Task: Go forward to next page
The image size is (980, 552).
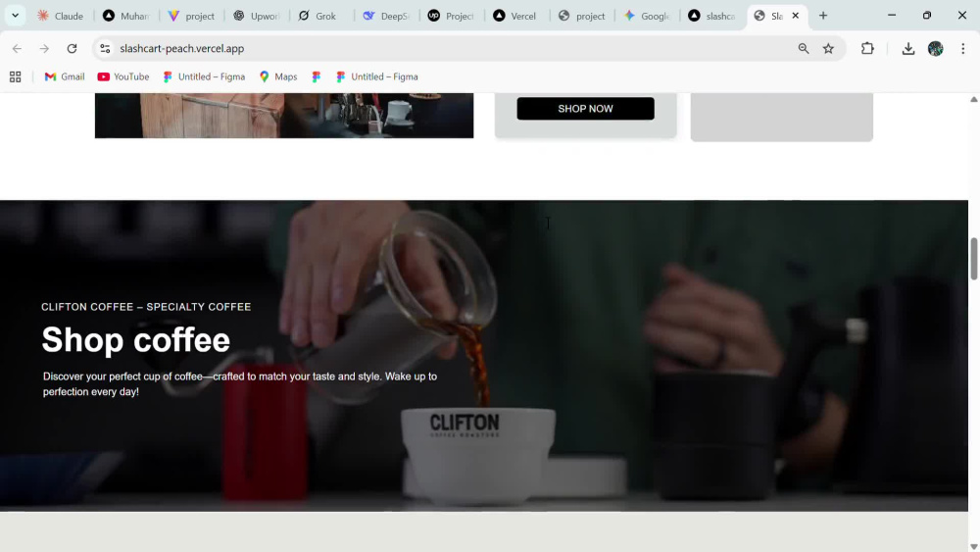Action: (x=44, y=48)
